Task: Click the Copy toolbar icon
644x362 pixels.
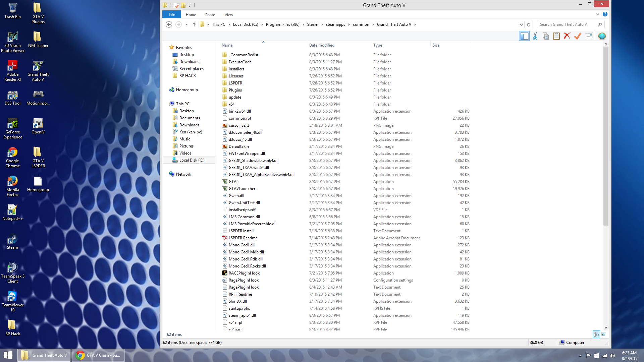Action: pos(546,36)
